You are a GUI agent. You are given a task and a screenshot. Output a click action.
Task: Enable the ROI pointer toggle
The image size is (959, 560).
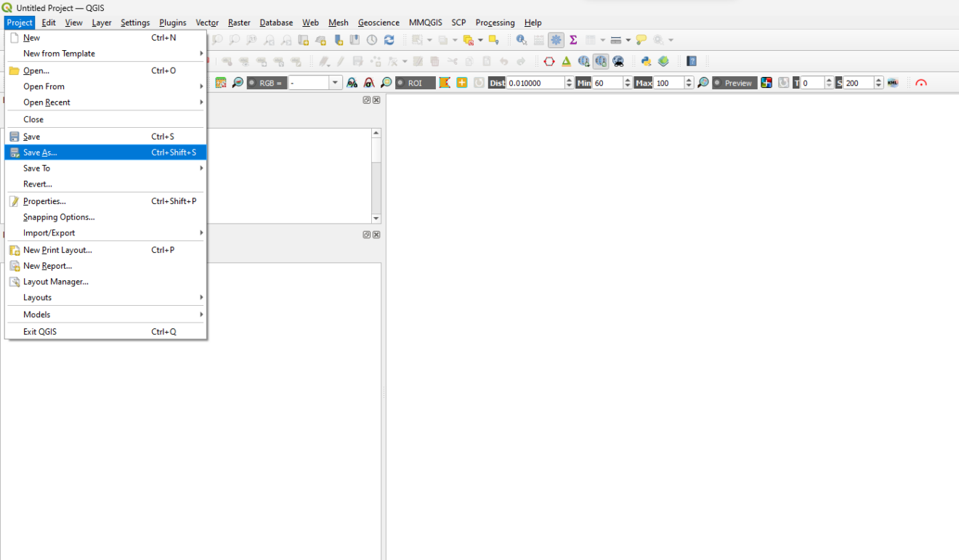(x=400, y=83)
